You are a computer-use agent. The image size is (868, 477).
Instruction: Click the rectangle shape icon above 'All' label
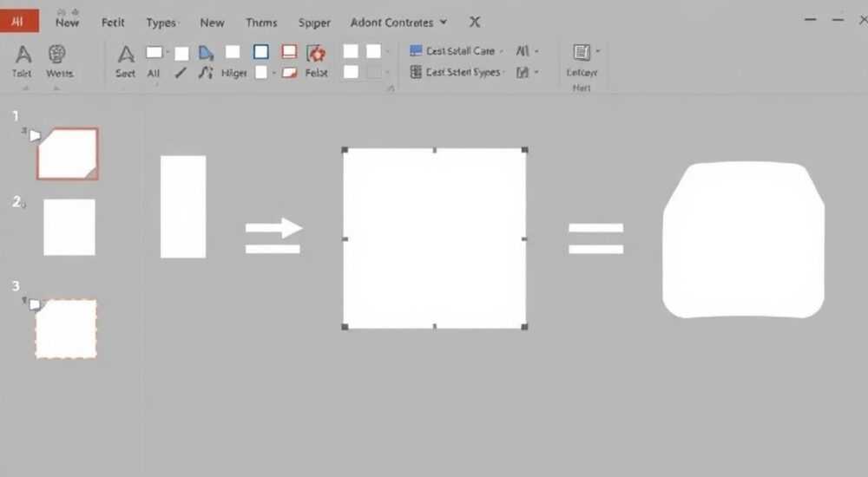154,52
